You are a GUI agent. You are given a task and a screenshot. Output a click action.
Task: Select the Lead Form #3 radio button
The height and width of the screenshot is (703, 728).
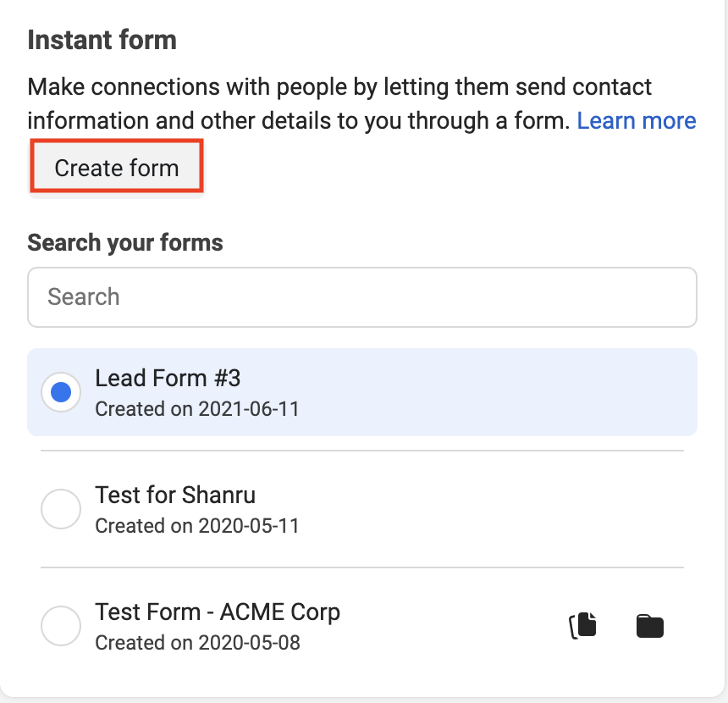pyautogui.click(x=61, y=392)
